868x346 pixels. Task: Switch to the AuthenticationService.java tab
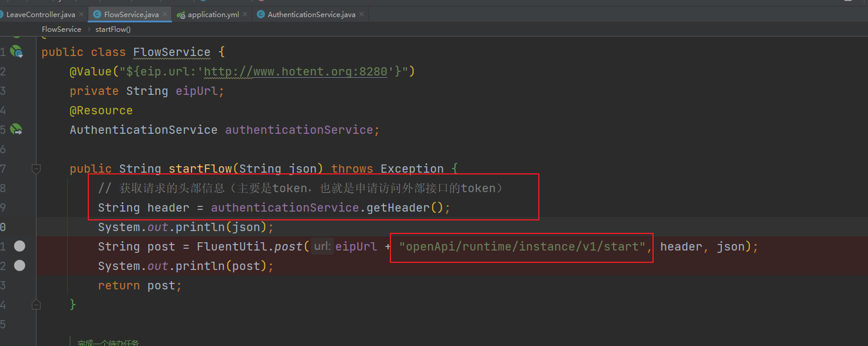point(311,14)
